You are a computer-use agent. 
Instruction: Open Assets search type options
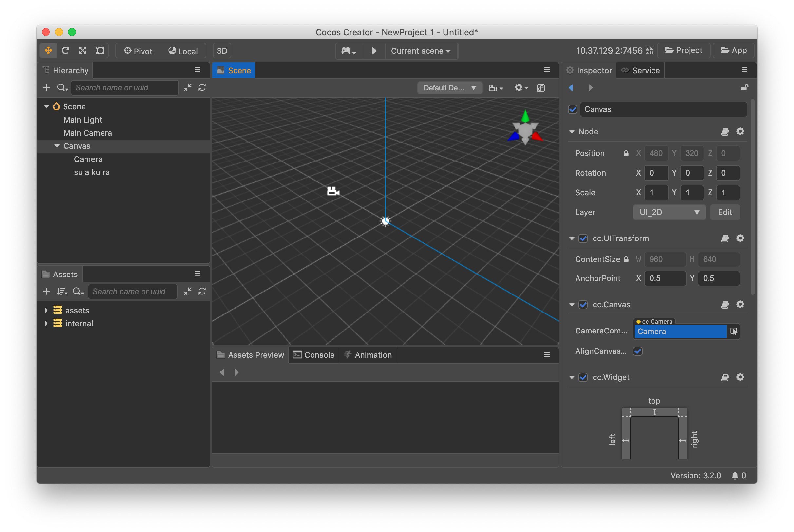point(78,292)
